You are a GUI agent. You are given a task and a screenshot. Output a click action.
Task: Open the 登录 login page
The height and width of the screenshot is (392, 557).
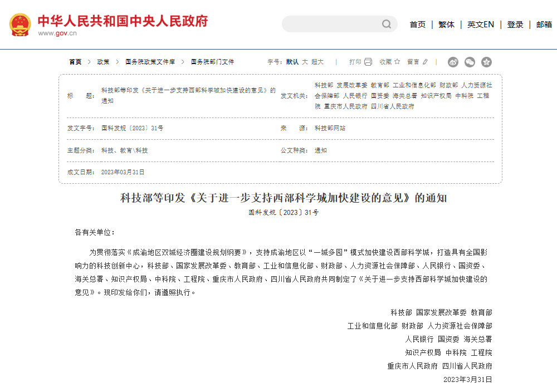click(x=515, y=24)
